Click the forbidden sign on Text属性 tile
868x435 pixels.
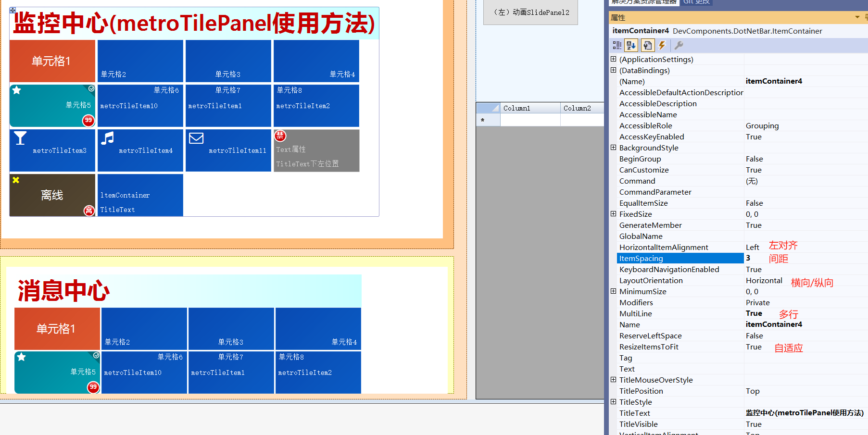(280, 136)
